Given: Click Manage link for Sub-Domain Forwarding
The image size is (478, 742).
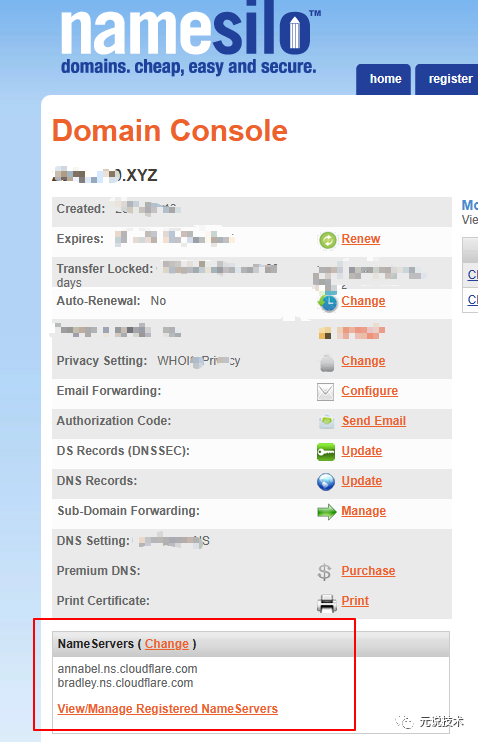Looking at the screenshot, I should tap(363, 511).
